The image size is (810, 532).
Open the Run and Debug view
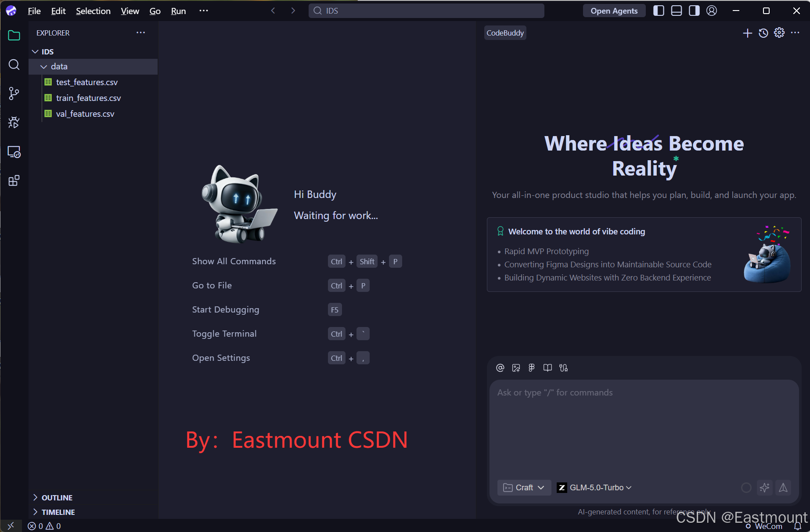(x=14, y=122)
